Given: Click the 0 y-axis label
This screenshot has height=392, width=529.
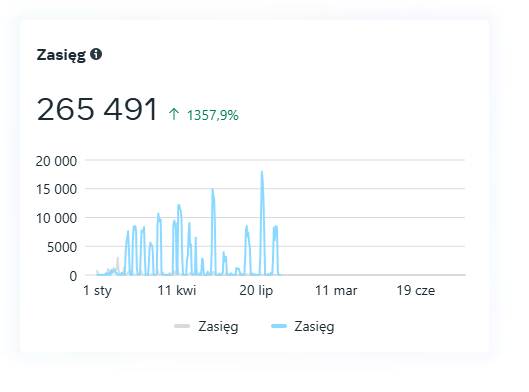Looking at the screenshot, I should 73,276.
